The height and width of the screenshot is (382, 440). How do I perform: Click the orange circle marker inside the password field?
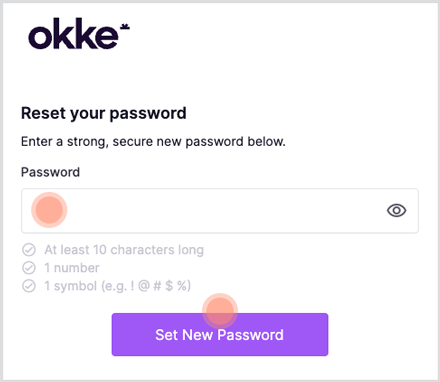[x=49, y=210]
